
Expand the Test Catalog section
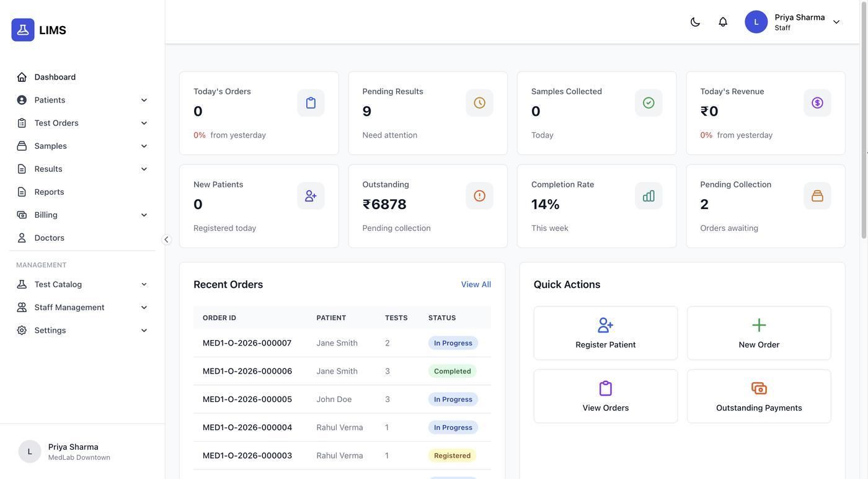point(144,284)
